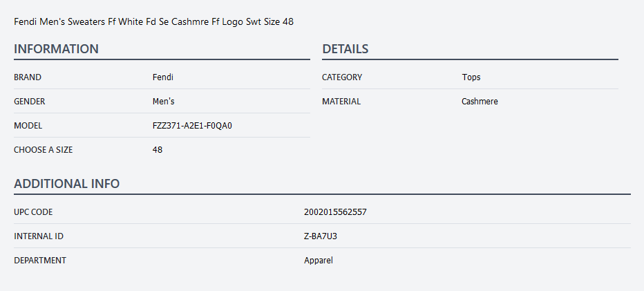Select the INFORMATION section heading
The image size is (644, 291).
click(56, 49)
